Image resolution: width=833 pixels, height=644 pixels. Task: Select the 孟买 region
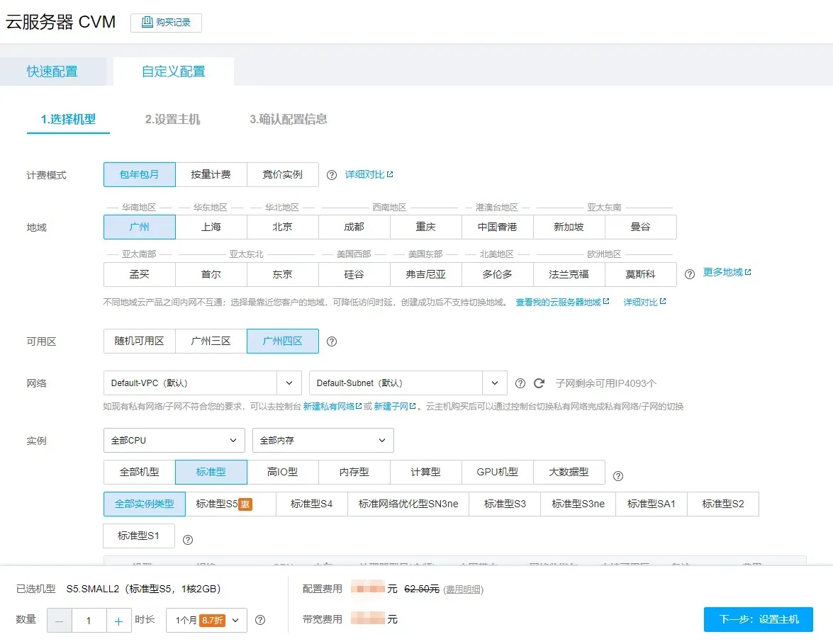point(139,274)
